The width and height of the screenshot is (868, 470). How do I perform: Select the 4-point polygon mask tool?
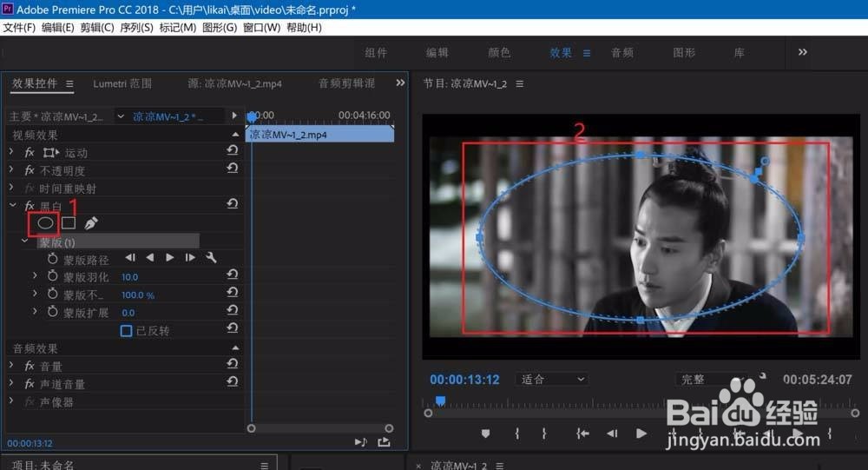pyautogui.click(x=68, y=222)
